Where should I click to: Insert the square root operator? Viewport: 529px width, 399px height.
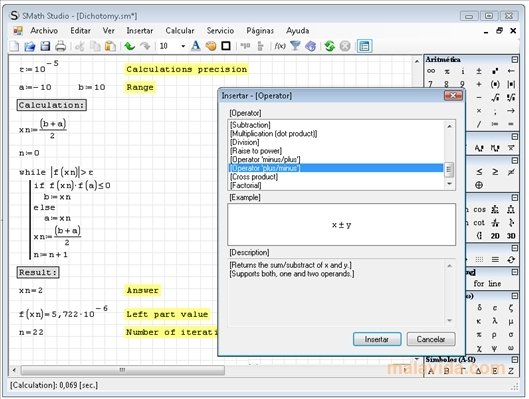pos(495,98)
